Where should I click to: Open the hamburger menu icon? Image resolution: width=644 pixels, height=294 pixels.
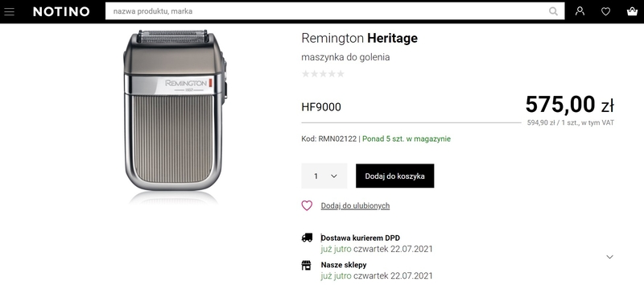click(9, 11)
